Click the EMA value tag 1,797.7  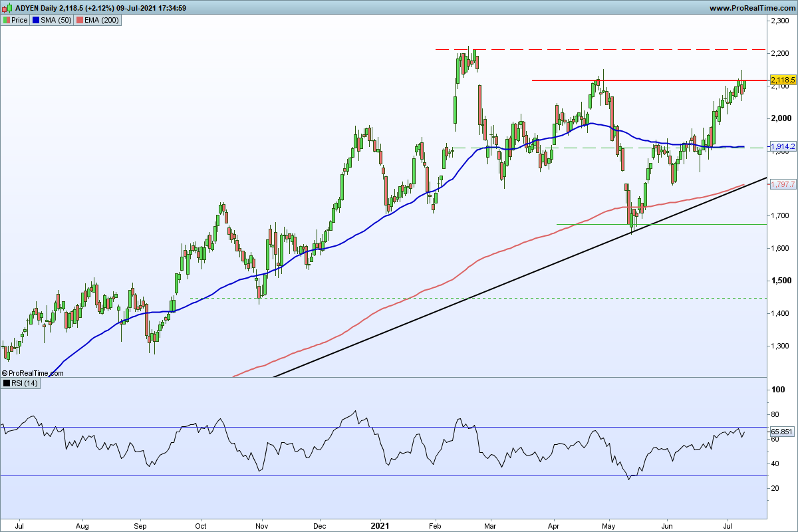pos(783,185)
